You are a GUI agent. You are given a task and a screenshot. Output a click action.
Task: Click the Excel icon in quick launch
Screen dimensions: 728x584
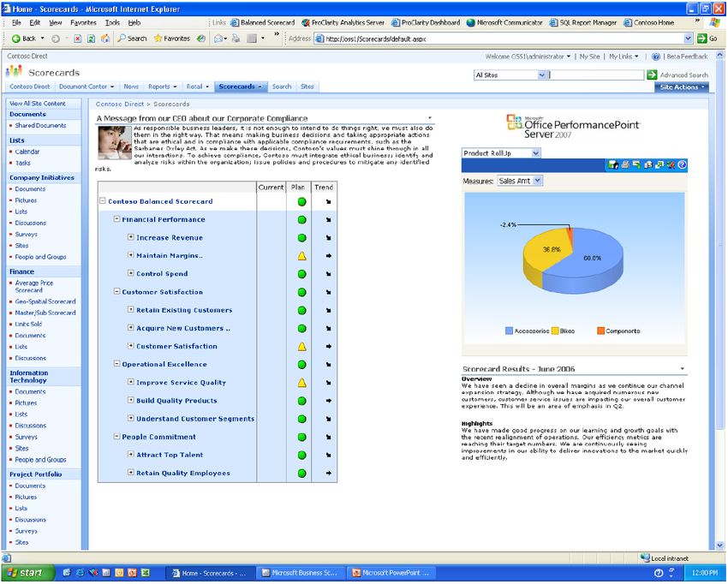[x=146, y=574]
